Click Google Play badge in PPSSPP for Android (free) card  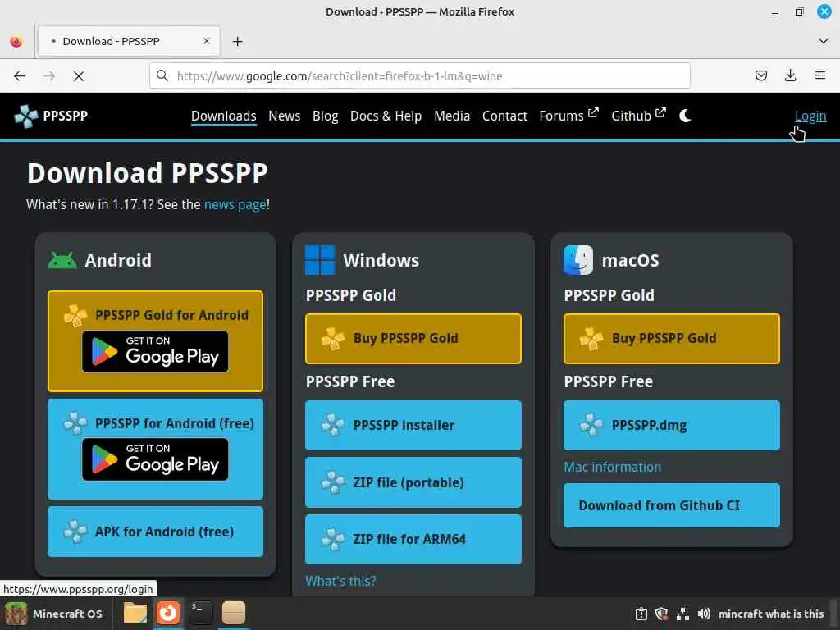pyautogui.click(x=155, y=459)
